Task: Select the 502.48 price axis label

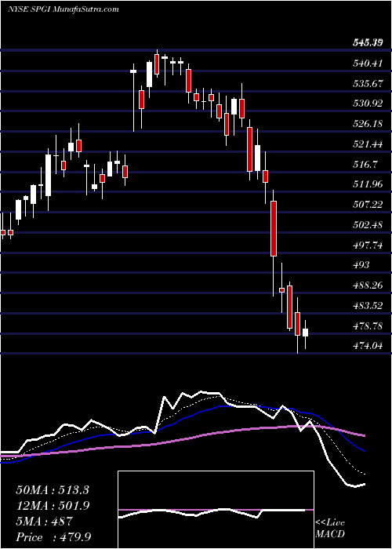Action: pyautogui.click(x=367, y=225)
